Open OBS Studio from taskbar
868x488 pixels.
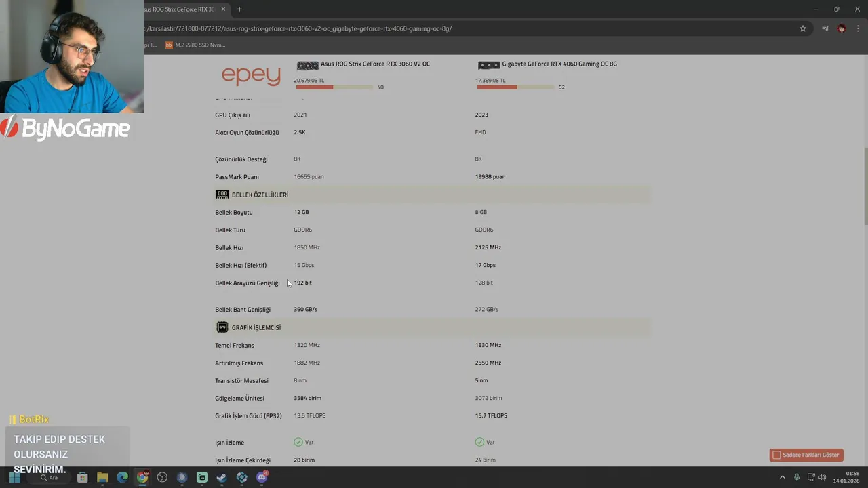point(162,477)
